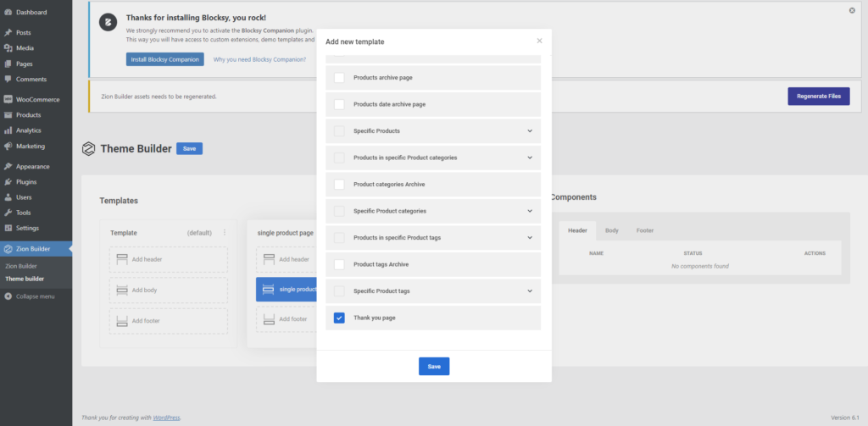Open Why you need Blocksy Companion link
This screenshot has height=426, width=868.
(x=259, y=59)
